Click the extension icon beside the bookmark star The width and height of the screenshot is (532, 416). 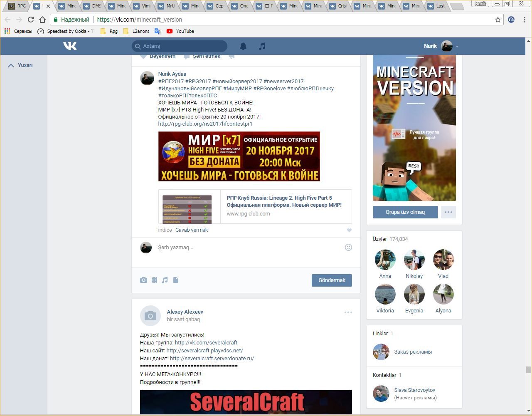coord(511,20)
